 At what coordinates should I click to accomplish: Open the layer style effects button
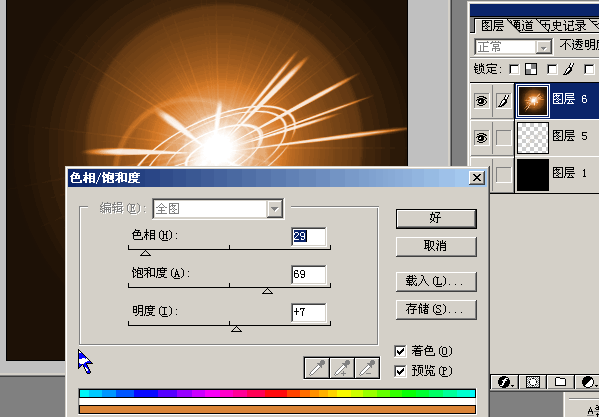point(506,381)
